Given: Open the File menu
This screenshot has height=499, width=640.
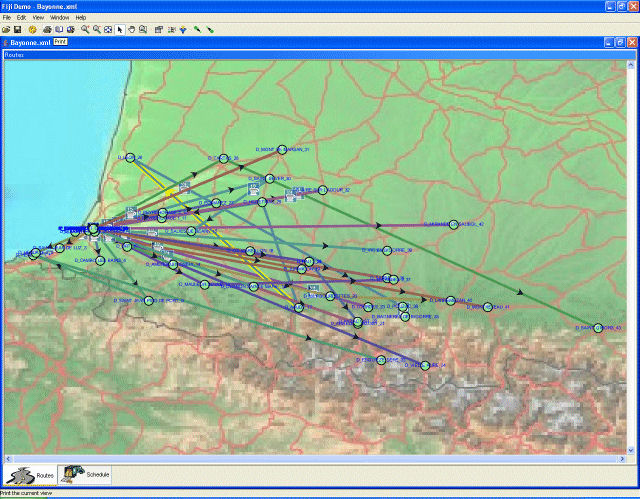Looking at the screenshot, I should click(7, 18).
